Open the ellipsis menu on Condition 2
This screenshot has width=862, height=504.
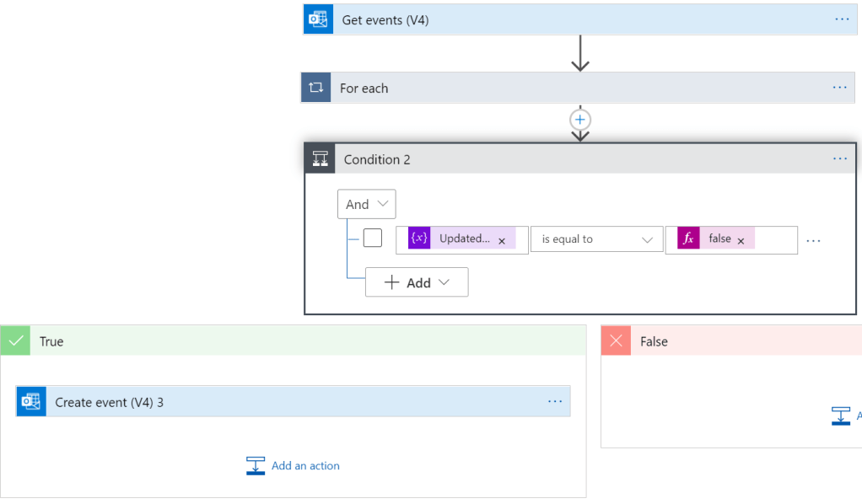click(839, 158)
